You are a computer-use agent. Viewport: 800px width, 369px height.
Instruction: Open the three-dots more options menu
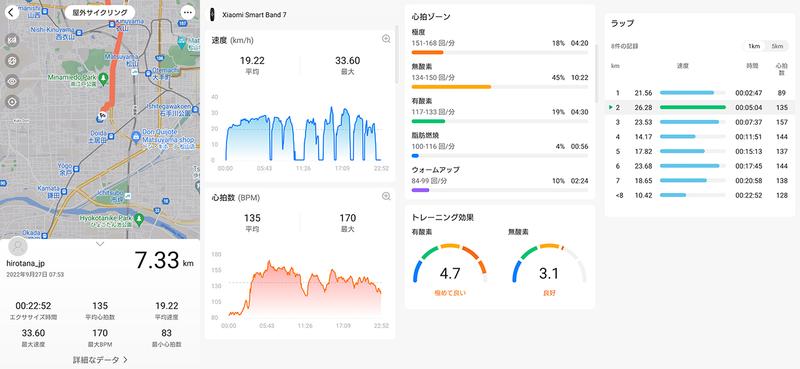click(x=188, y=12)
